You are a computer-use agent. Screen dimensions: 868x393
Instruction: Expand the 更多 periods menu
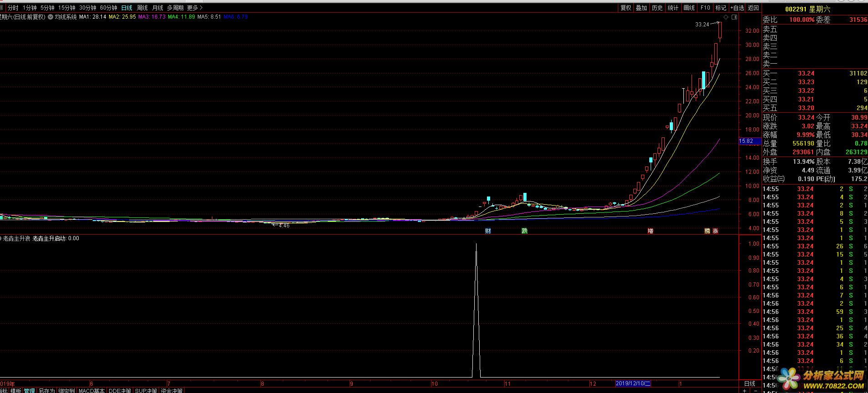pyautogui.click(x=195, y=8)
